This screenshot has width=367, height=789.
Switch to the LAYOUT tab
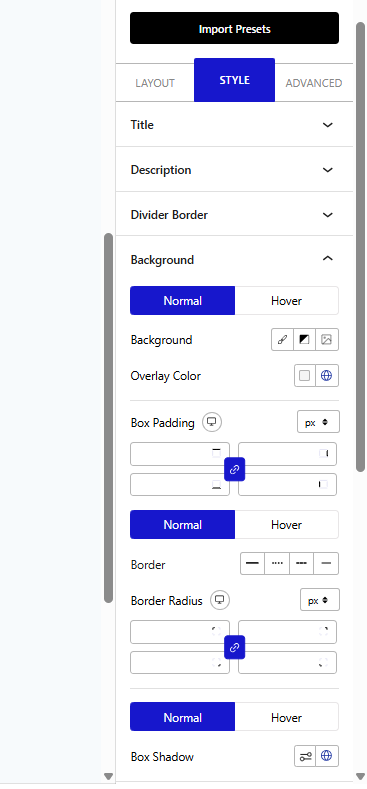point(155,83)
